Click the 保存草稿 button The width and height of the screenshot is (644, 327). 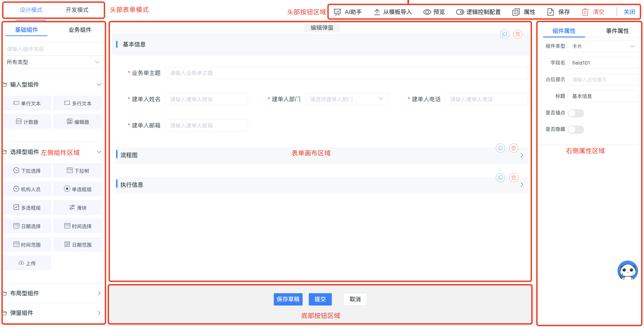coord(288,299)
